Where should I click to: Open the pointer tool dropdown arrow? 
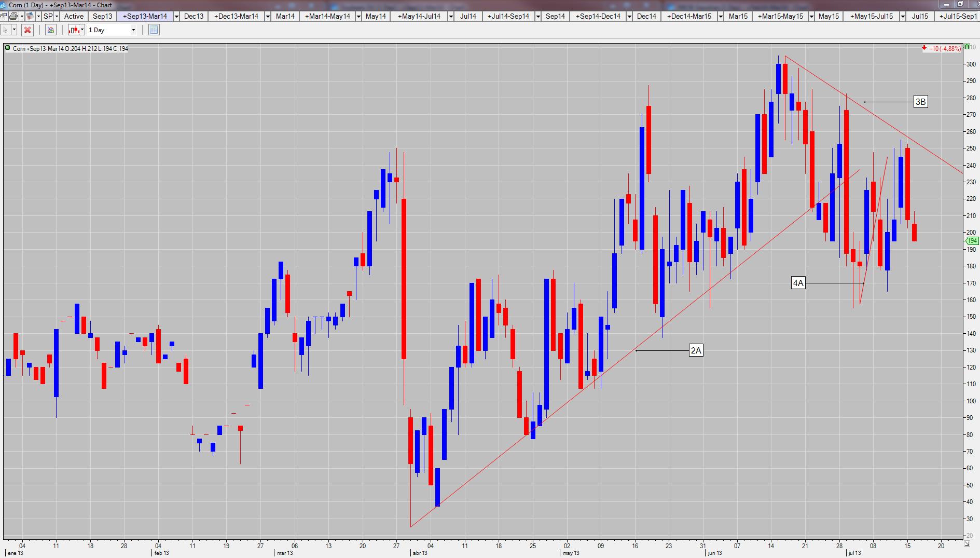[x=14, y=30]
